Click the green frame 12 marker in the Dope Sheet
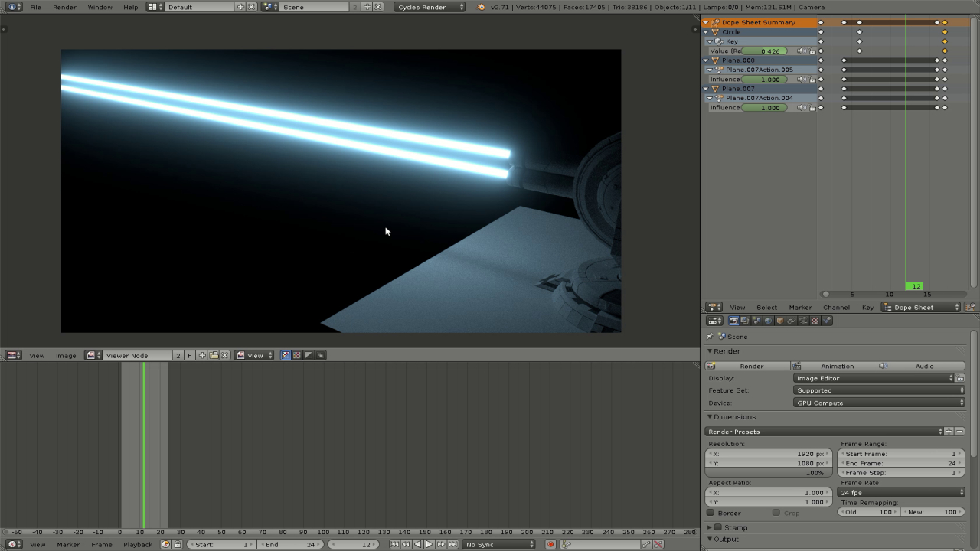The height and width of the screenshot is (551, 980). coord(915,286)
